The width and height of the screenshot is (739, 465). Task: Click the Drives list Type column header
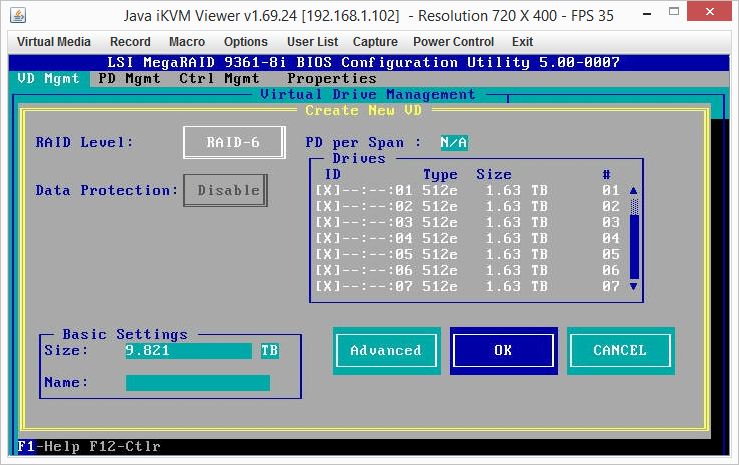(440, 175)
